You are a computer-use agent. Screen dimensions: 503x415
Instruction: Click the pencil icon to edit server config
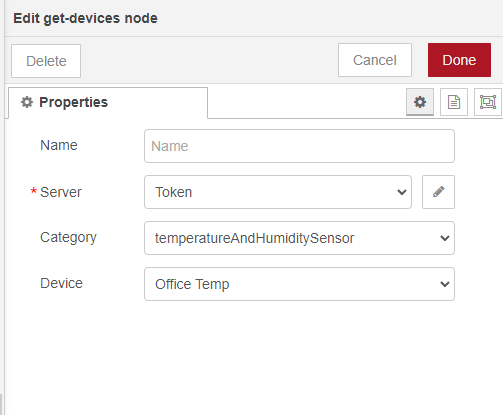point(438,192)
